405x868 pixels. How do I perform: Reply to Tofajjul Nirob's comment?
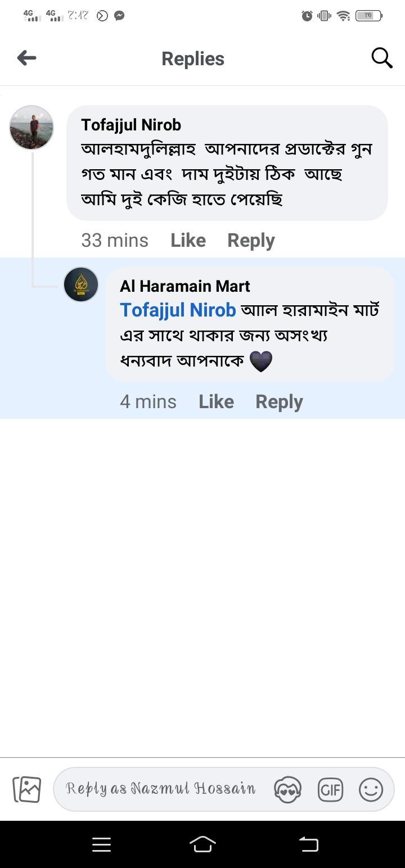pos(251,241)
